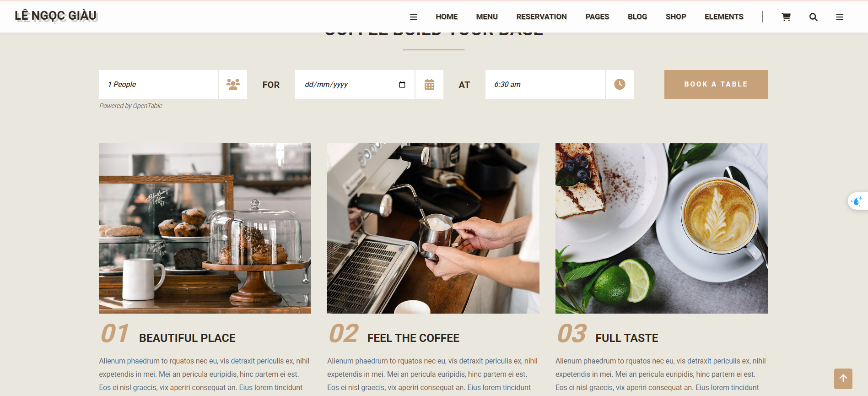Open the 1 People dropdown
Image resolution: width=868 pixels, height=396 pixels.
158,84
